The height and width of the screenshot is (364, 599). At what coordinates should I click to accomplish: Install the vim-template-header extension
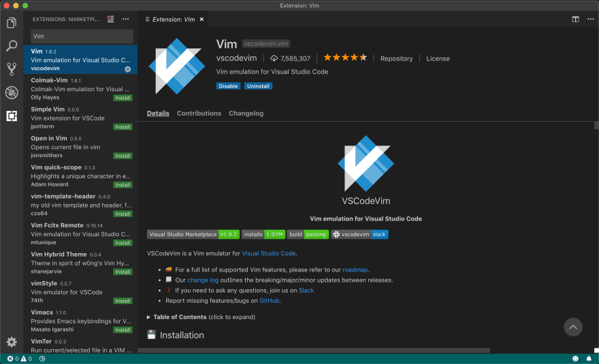coord(123,214)
